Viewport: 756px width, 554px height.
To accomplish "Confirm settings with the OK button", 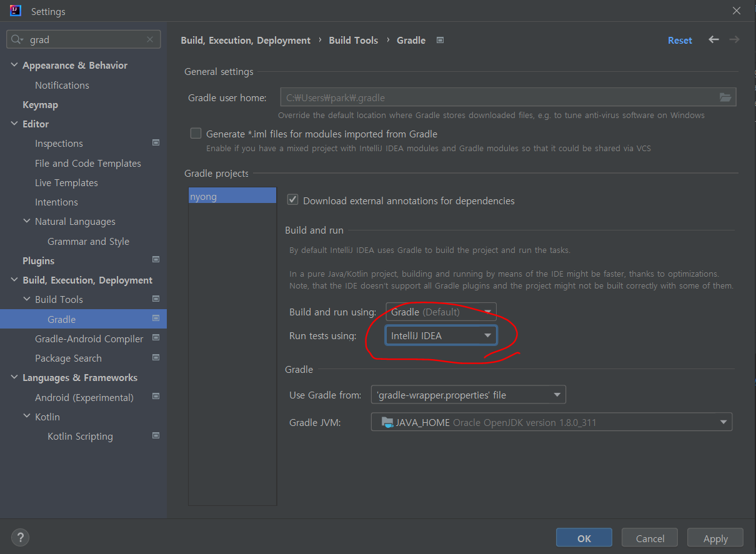I will click(584, 538).
